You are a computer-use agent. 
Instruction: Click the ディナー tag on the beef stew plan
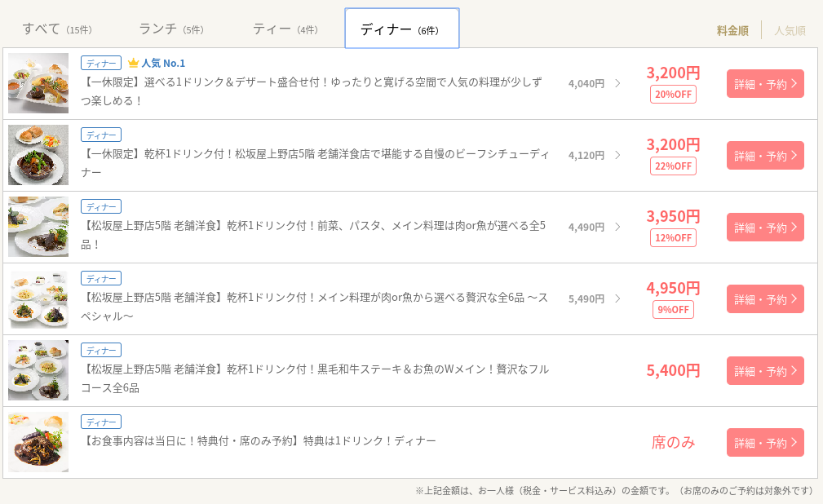click(x=101, y=135)
